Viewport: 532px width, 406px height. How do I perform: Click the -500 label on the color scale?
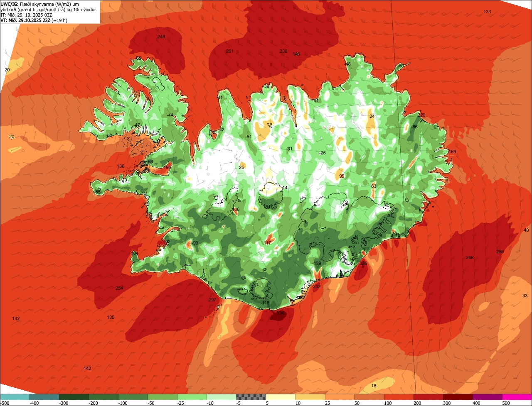tap(5, 403)
